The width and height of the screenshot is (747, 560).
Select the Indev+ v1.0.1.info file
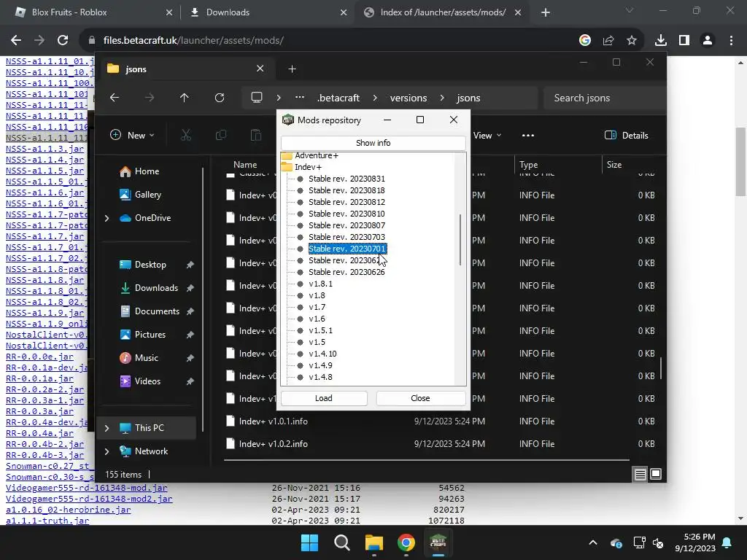click(x=274, y=421)
